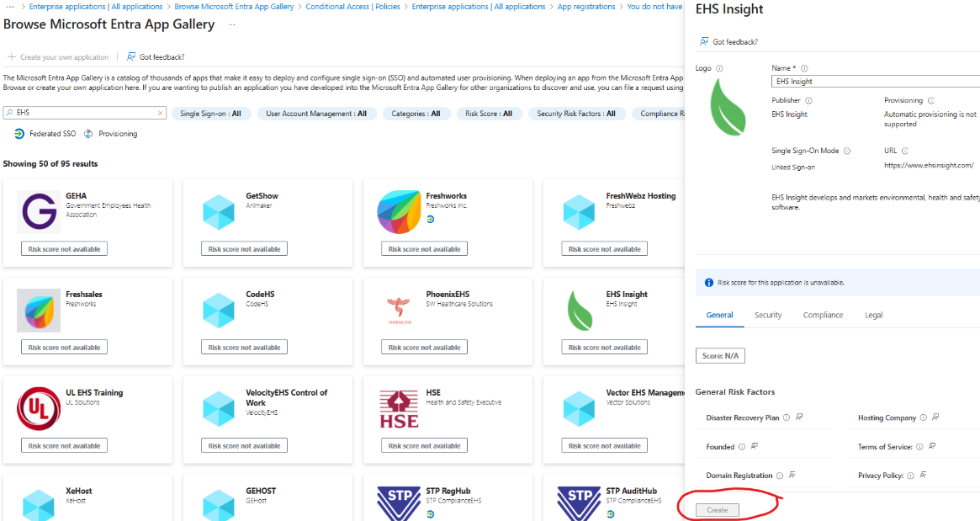Open Security Risk Factors filter
Screen dimensions: 980x521
(576, 114)
